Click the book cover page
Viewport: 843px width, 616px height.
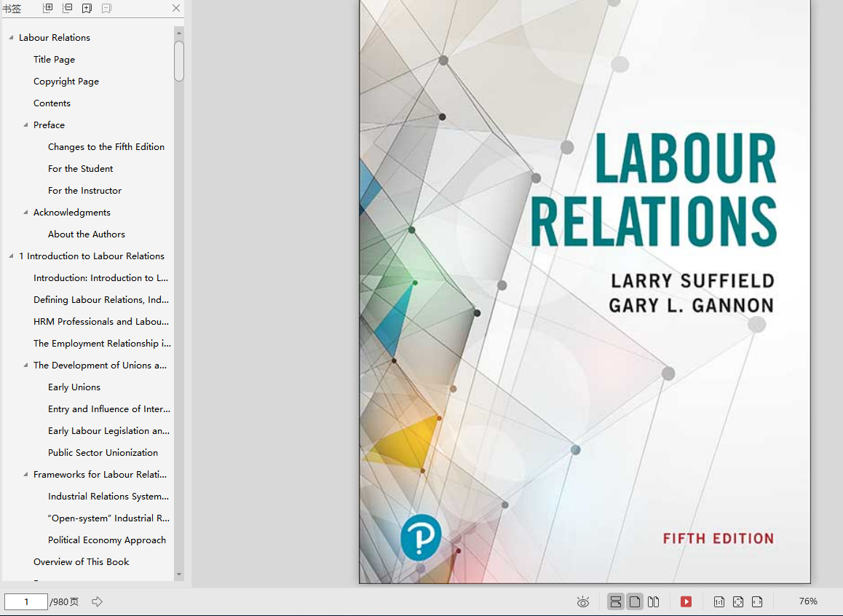point(585,291)
